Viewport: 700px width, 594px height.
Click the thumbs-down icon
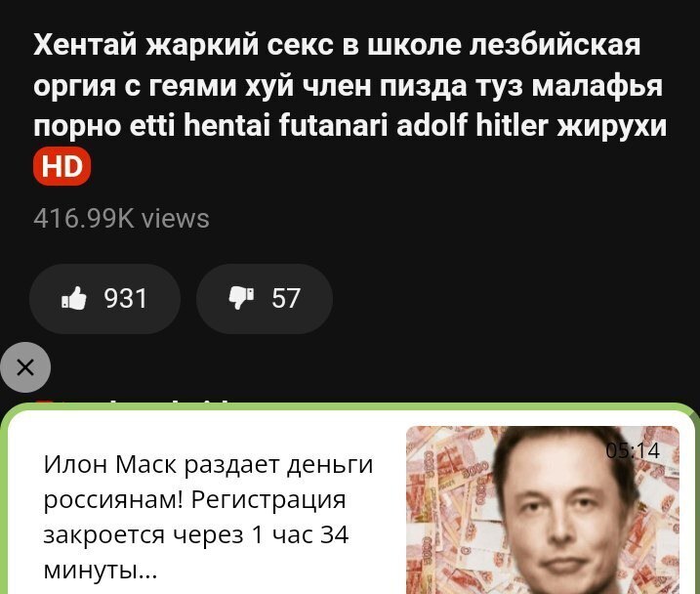point(241,298)
